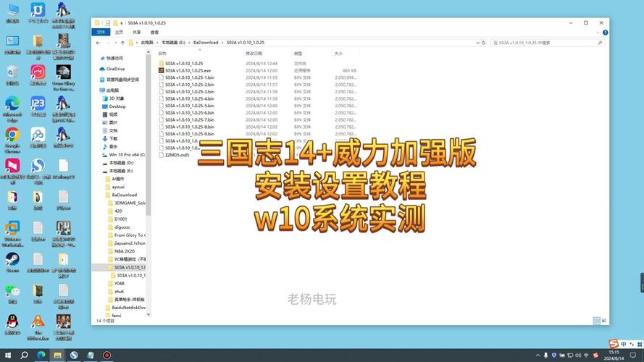The width and height of the screenshot is (644, 362).
Task: Select the D1001 folder in tree
Action: [x=120, y=219]
